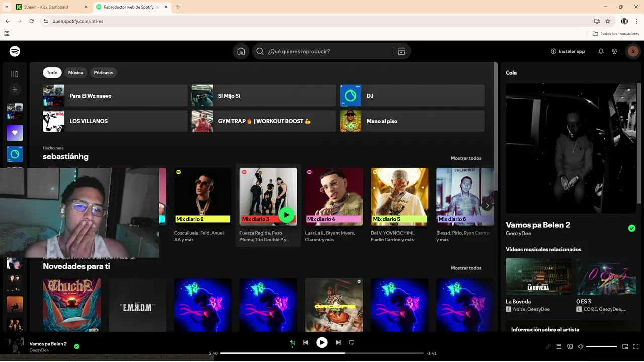The image size is (644, 362).
Task: Open the sebastiánhg heading link
Action: tap(65, 157)
